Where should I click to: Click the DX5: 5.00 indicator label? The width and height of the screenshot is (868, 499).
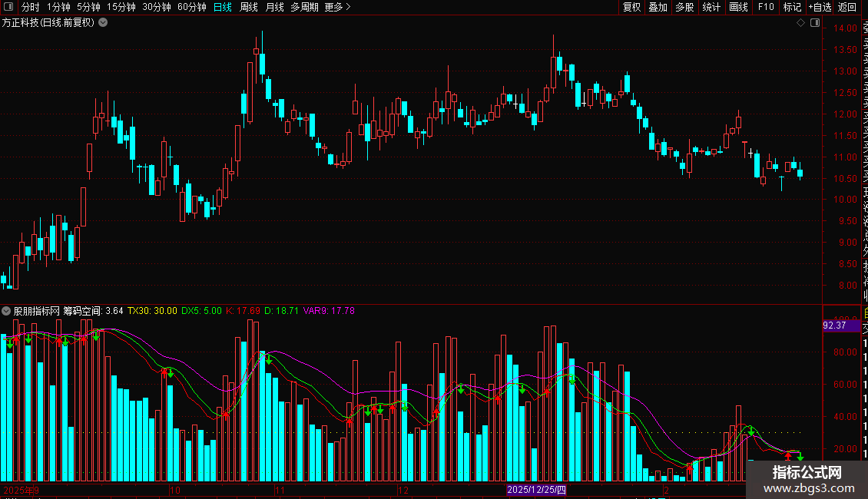(x=201, y=311)
